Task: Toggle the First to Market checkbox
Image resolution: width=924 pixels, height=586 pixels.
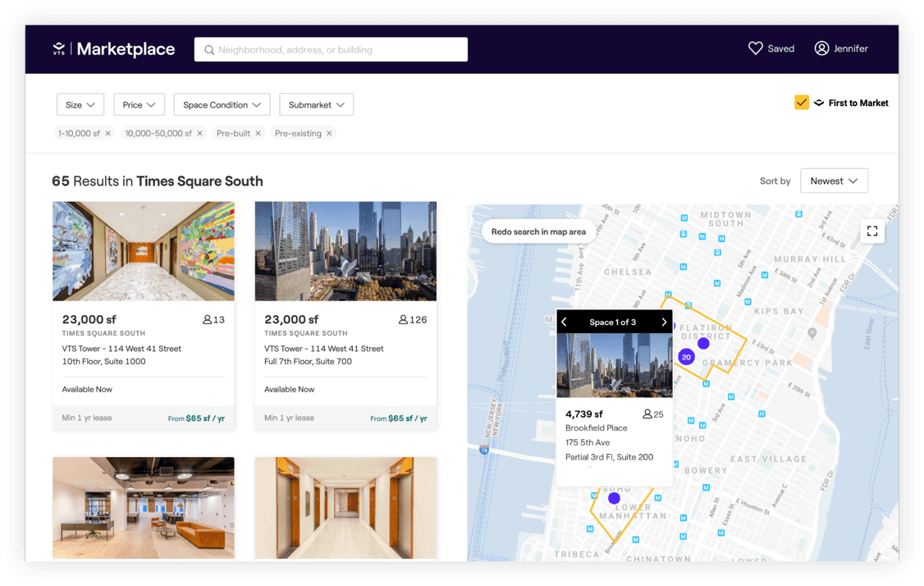Action: coord(802,103)
